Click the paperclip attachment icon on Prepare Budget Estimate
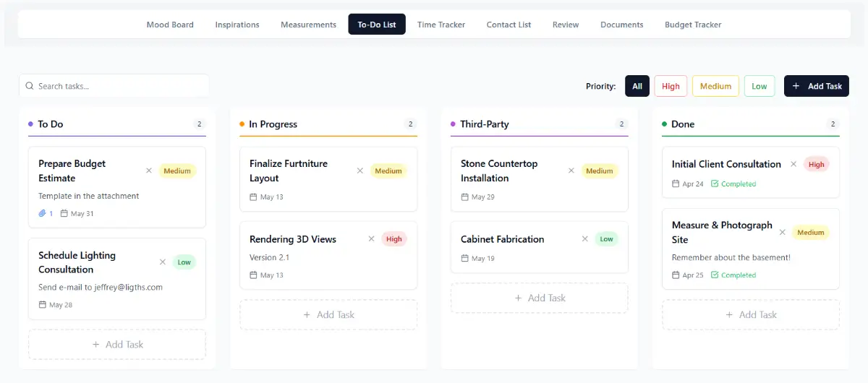The image size is (868, 383). pos(43,213)
